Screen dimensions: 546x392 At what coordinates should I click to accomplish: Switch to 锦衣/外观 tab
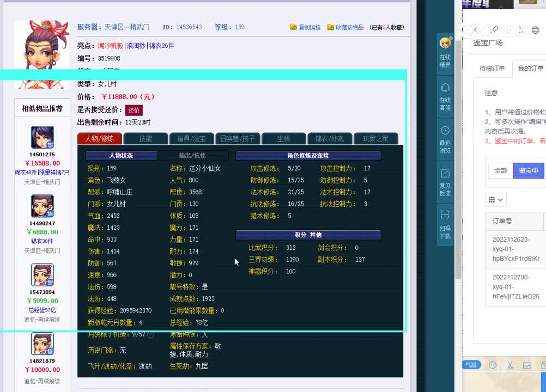point(330,138)
